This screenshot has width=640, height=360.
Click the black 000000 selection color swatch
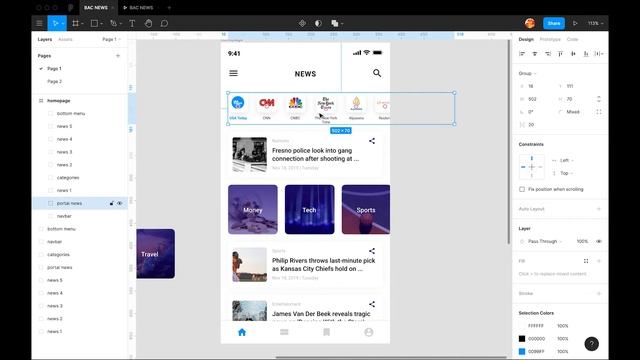coord(522,339)
